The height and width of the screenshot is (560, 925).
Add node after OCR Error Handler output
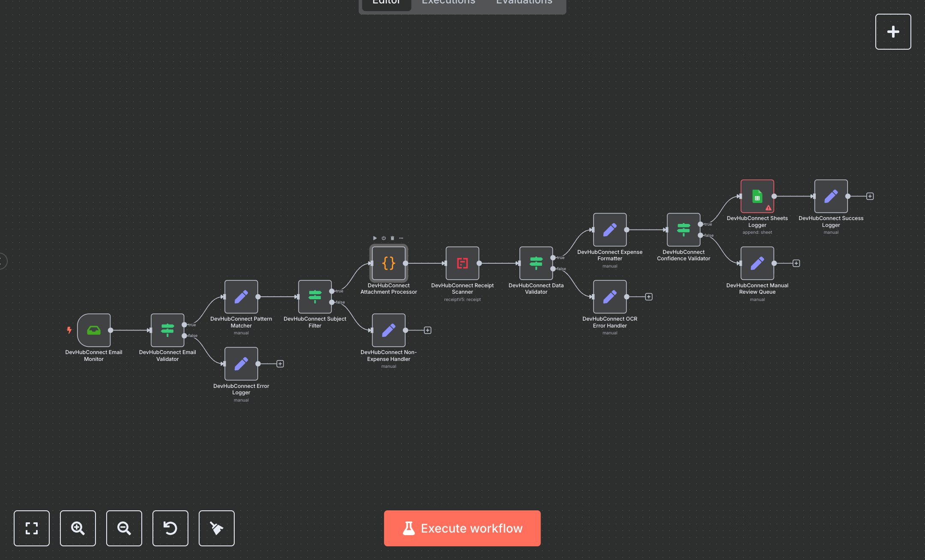[x=649, y=297]
